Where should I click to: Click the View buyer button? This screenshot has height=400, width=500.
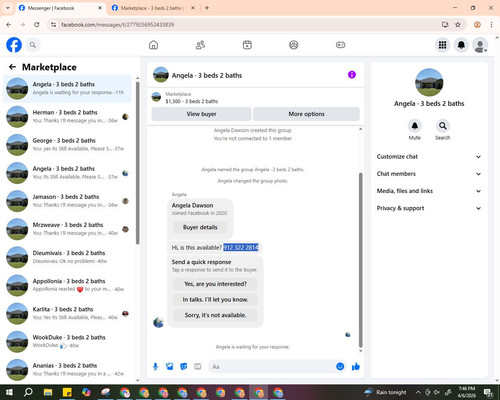201,114
